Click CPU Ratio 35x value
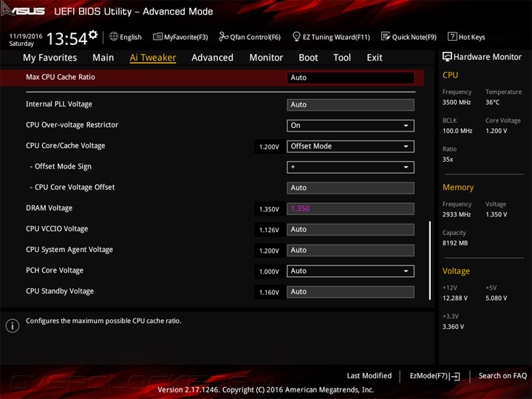 coord(448,160)
